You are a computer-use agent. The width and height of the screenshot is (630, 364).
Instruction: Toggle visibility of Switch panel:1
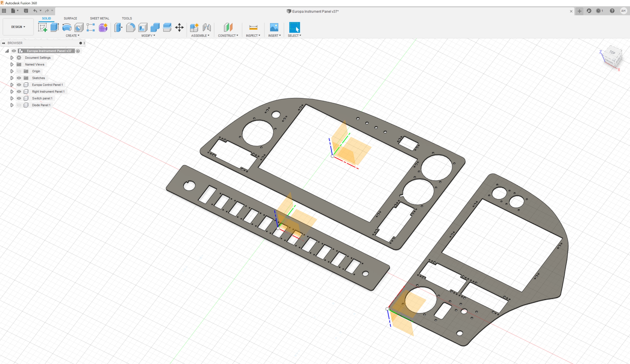coord(19,98)
